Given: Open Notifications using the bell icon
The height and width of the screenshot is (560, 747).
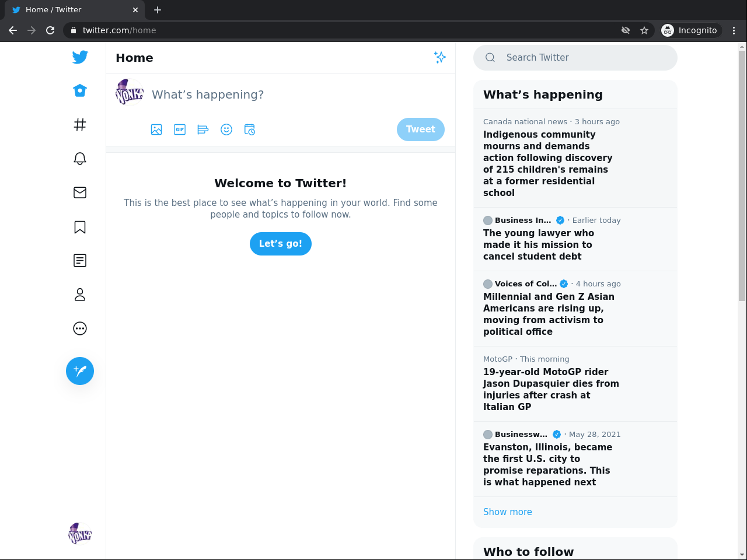Looking at the screenshot, I should (80, 158).
